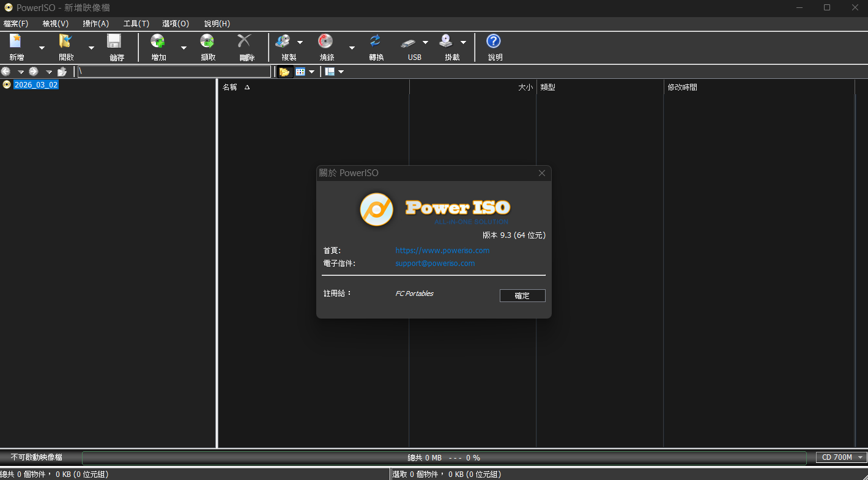
Task: Expand the 增加 dropdown arrow
Action: tap(184, 48)
